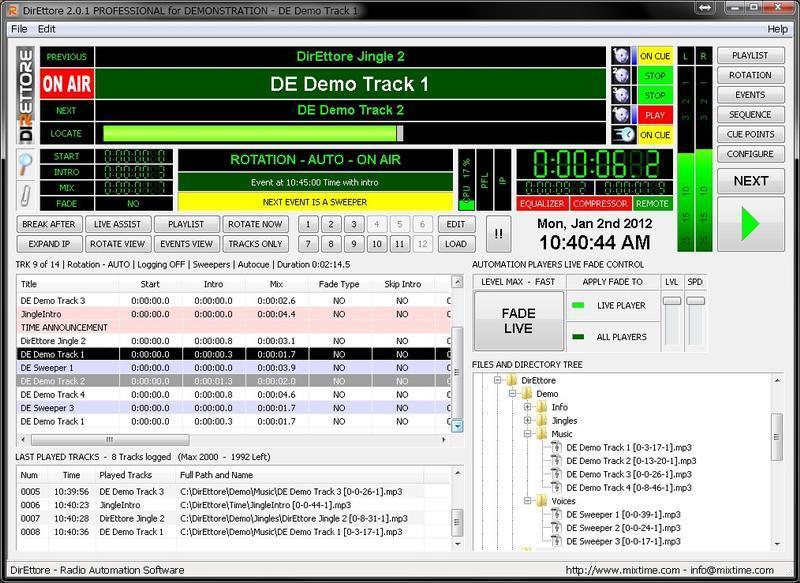Click playlist scrollbar down arrow
This screenshot has width=800, height=583.
pos(457,426)
